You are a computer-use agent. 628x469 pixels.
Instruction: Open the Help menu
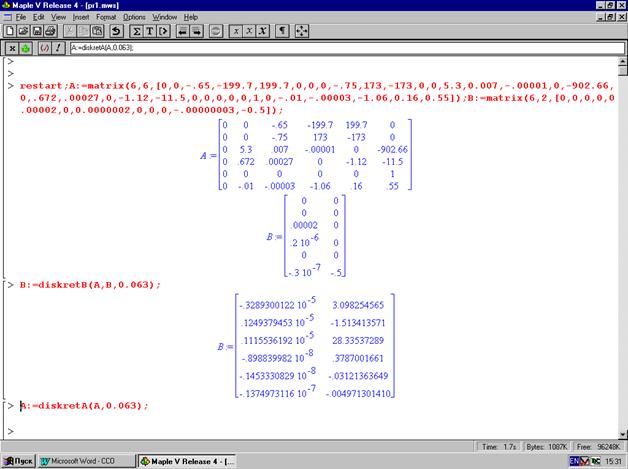tap(191, 17)
